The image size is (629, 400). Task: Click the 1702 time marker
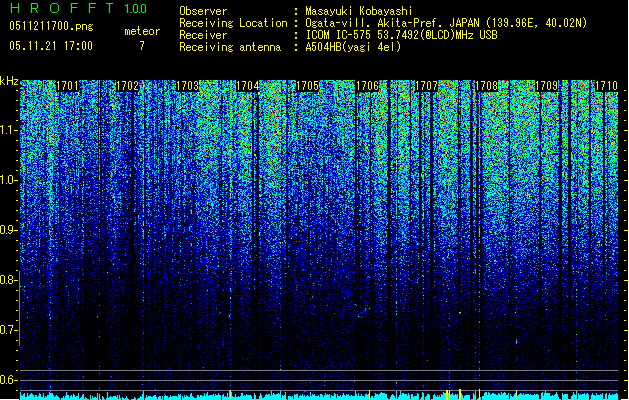[x=127, y=86]
